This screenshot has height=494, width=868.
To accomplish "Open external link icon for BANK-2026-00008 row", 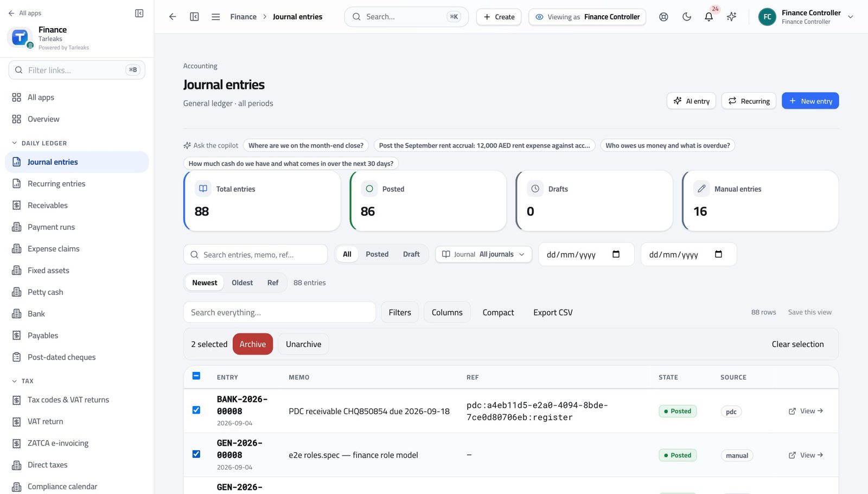I will (792, 411).
